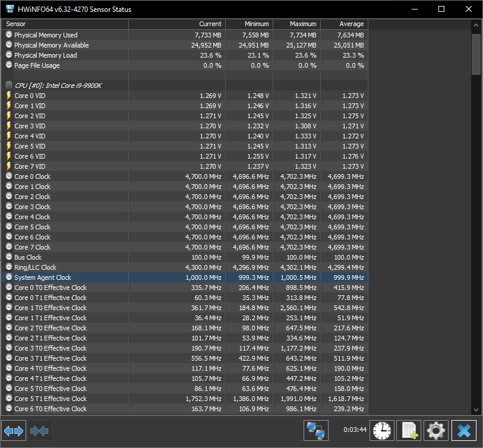
Task: Select the Core 1 T0 Effective Clock row
Action: click(x=185, y=308)
